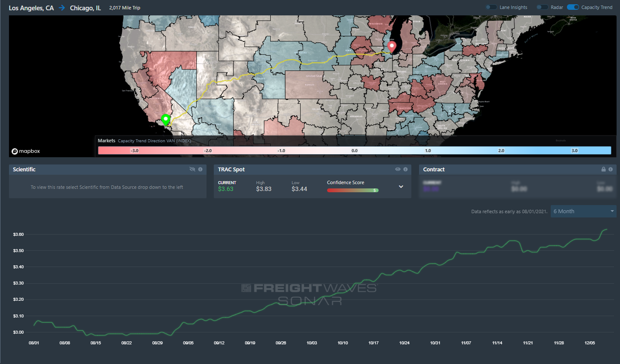Image resolution: width=620 pixels, height=364 pixels.
Task: Click the 2,017 Mile Trip text
Action: tap(125, 8)
